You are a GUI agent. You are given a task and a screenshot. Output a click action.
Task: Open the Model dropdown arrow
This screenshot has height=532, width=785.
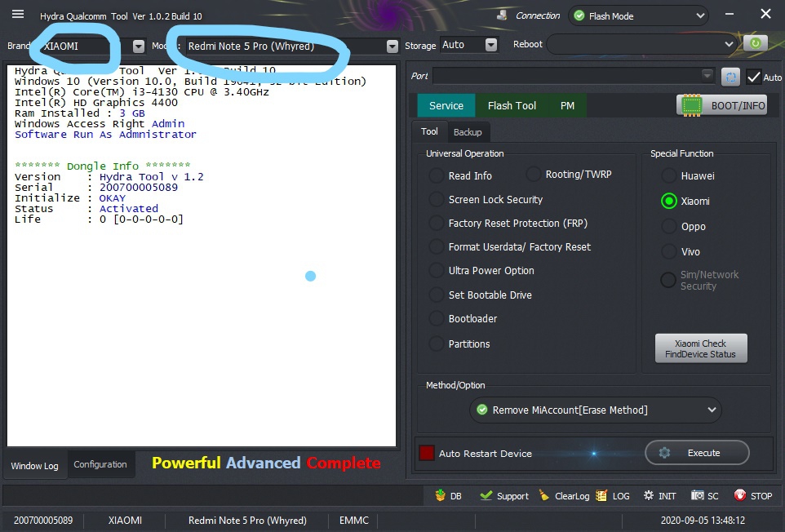pyautogui.click(x=392, y=46)
